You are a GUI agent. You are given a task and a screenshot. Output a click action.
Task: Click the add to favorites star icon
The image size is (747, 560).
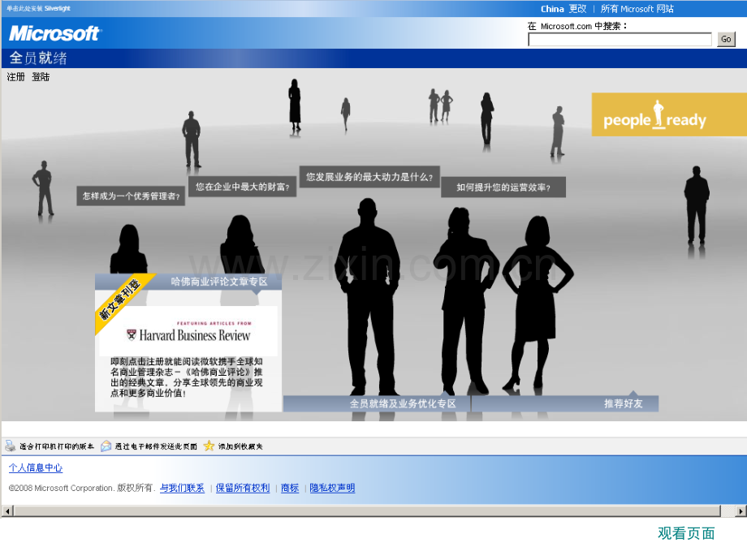coord(209,446)
